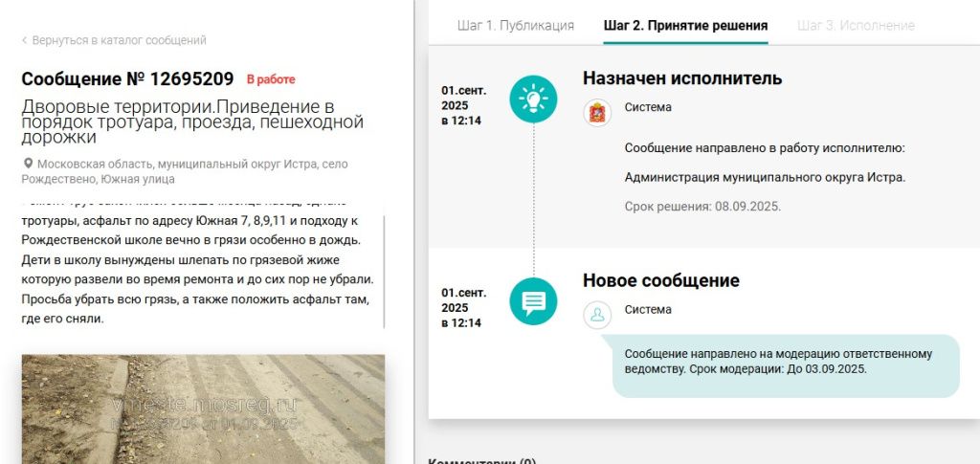This screenshot has width=980, height=464.
Task: Click the back chevron arrow icon
Action: point(25,41)
